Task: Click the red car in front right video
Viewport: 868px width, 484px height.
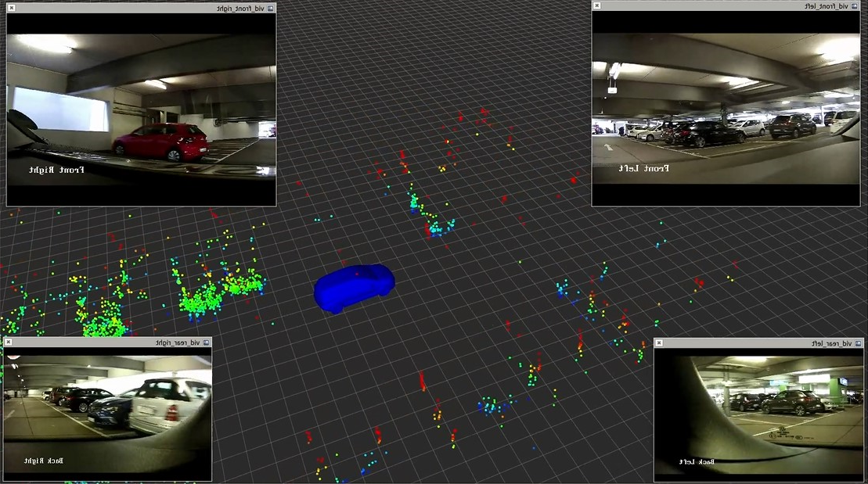Action: [x=160, y=142]
